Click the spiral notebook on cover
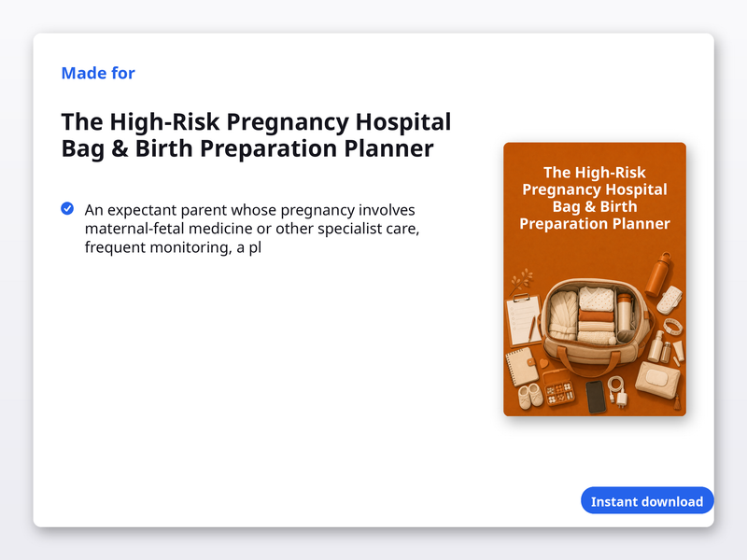The width and height of the screenshot is (747, 560). tap(522, 367)
